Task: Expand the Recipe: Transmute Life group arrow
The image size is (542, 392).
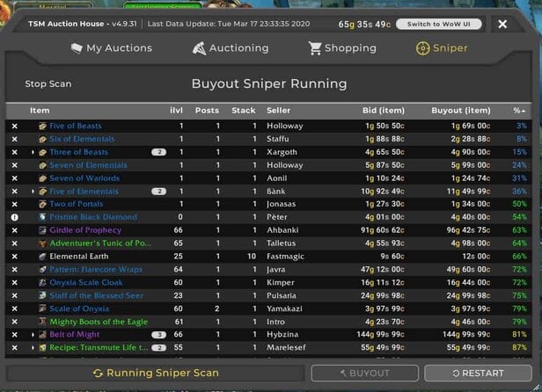Action: (33, 348)
